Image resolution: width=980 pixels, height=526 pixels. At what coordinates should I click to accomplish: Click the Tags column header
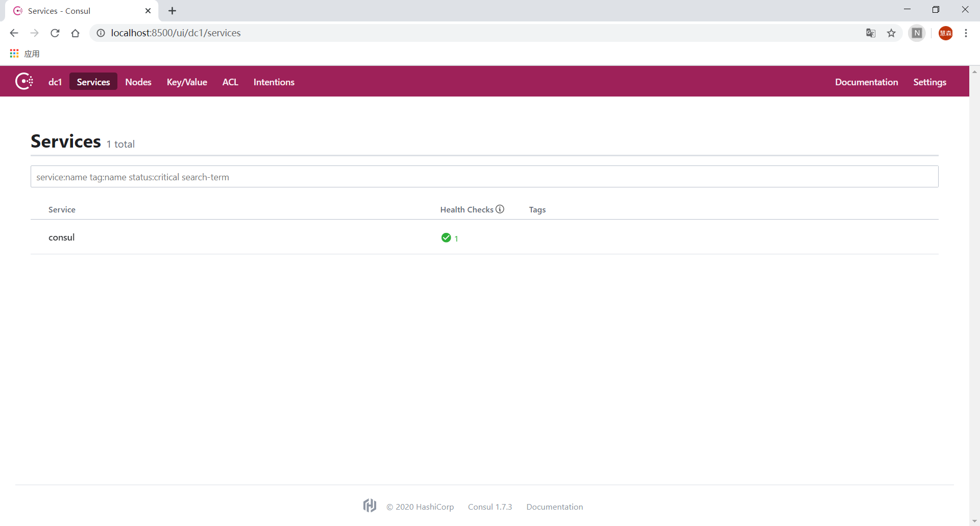click(537, 209)
